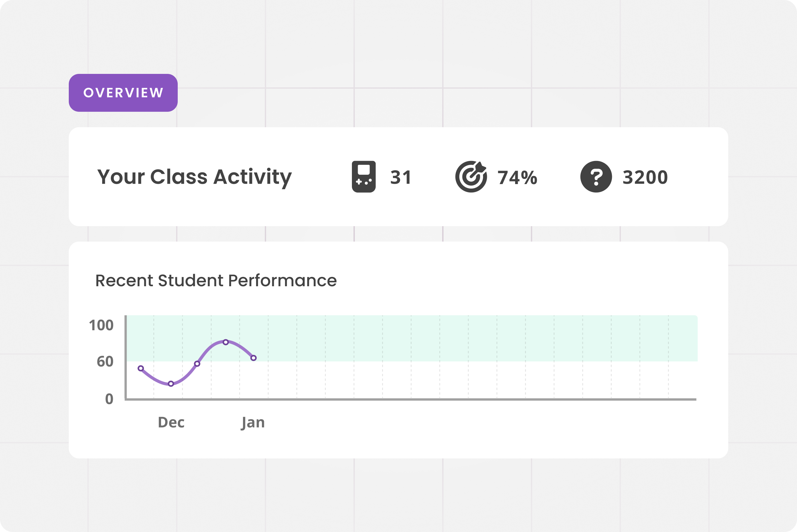797x532 pixels.
Task: Select the lowest data point above Dec
Action: click(x=171, y=384)
